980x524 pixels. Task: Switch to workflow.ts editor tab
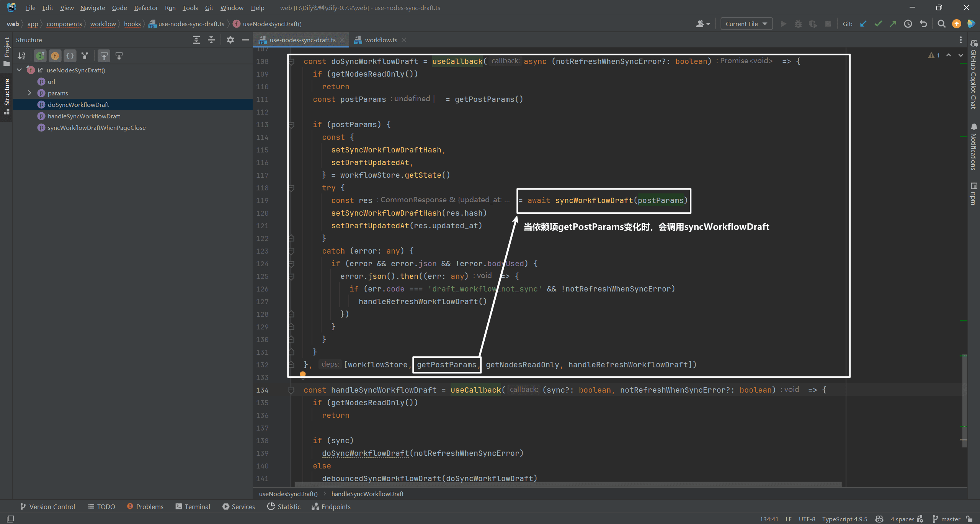tap(381, 40)
